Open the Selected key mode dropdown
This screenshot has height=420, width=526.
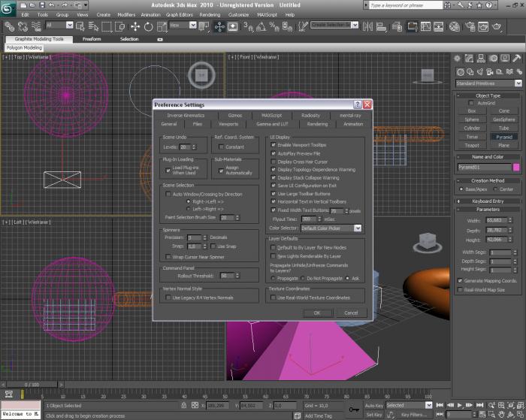point(409,405)
